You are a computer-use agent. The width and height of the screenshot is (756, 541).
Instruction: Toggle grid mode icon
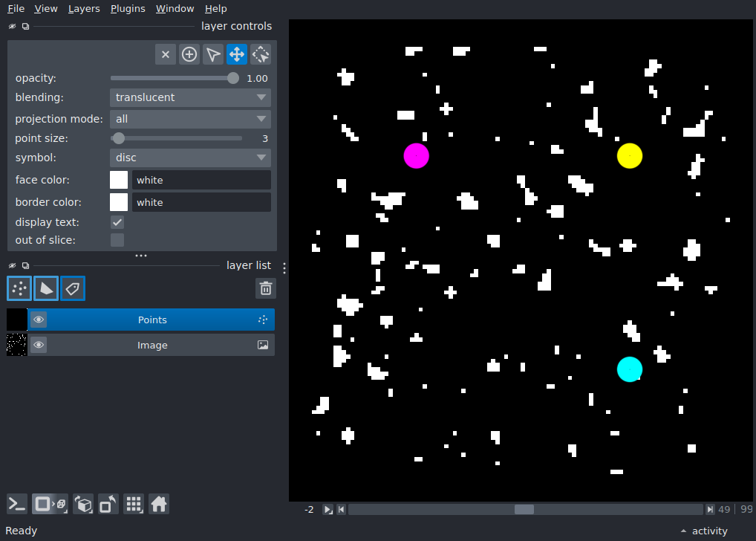tap(134, 505)
